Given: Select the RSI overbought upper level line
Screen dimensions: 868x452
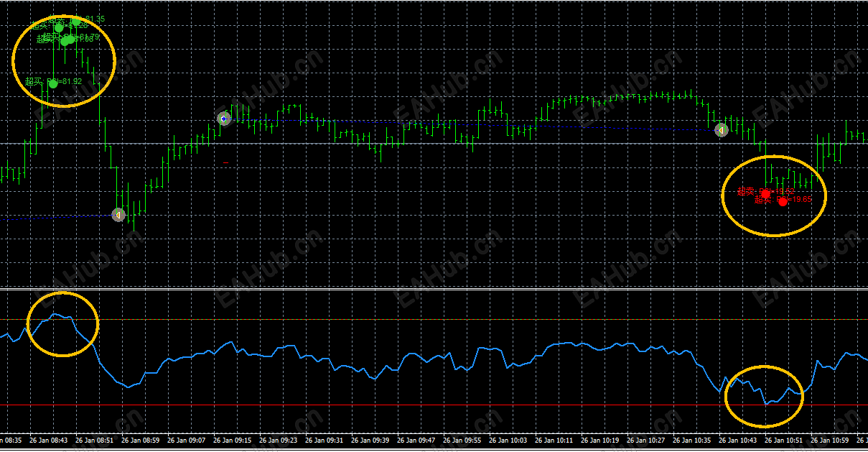Looking at the screenshot, I should [434, 319].
